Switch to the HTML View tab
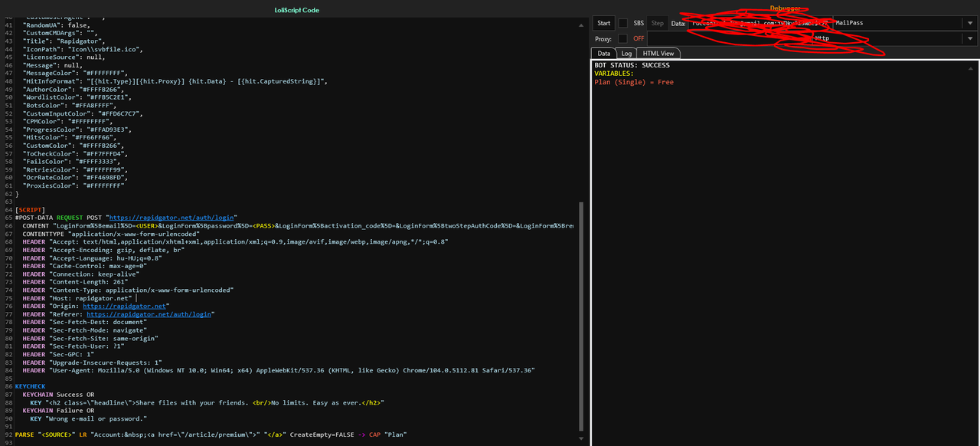The height and width of the screenshot is (446, 980). tap(658, 54)
